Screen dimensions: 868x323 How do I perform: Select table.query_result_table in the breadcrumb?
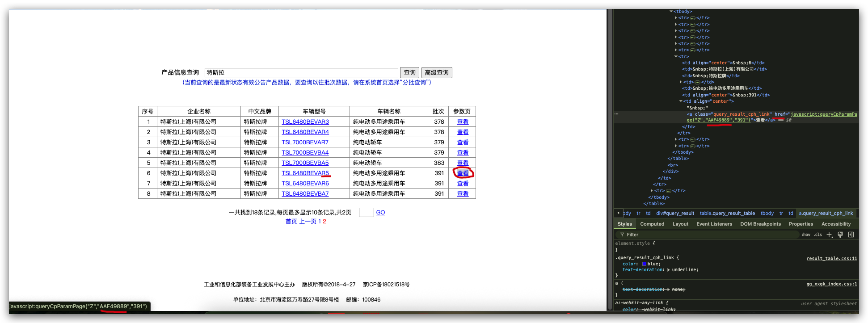(x=727, y=214)
